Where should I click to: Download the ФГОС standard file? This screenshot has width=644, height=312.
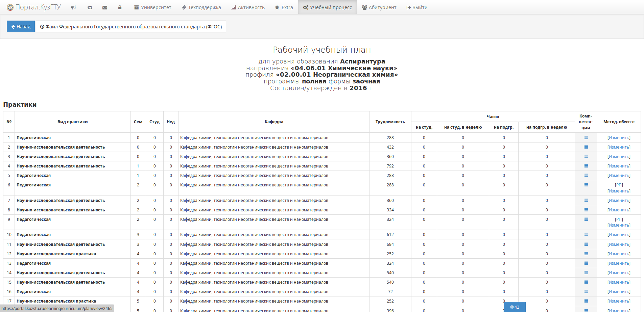[x=131, y=27]
